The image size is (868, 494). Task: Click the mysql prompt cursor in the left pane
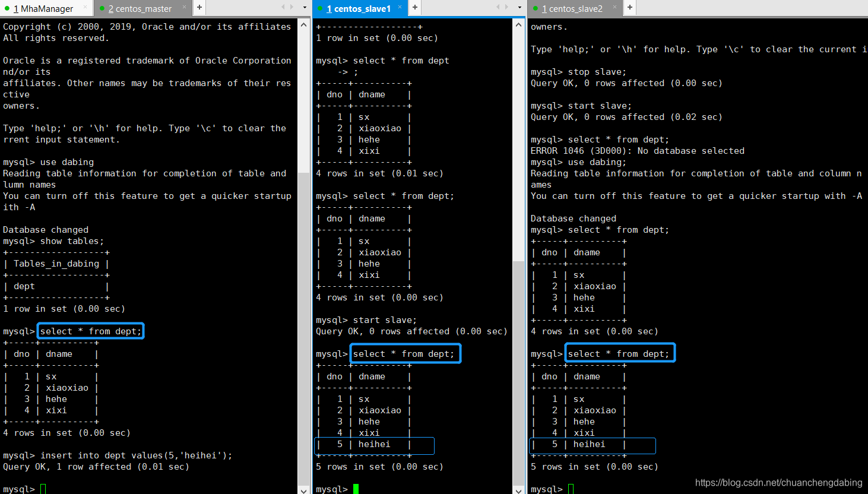click(x=43, y=489)
